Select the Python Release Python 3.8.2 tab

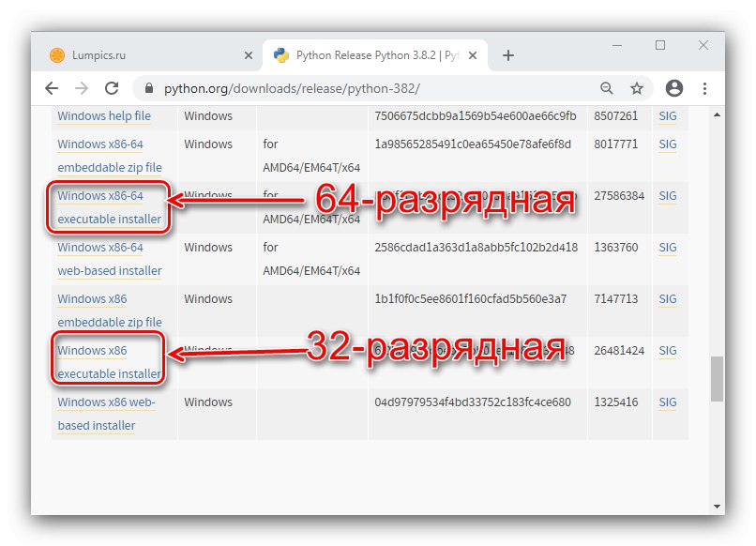click(x=375, y=55)
